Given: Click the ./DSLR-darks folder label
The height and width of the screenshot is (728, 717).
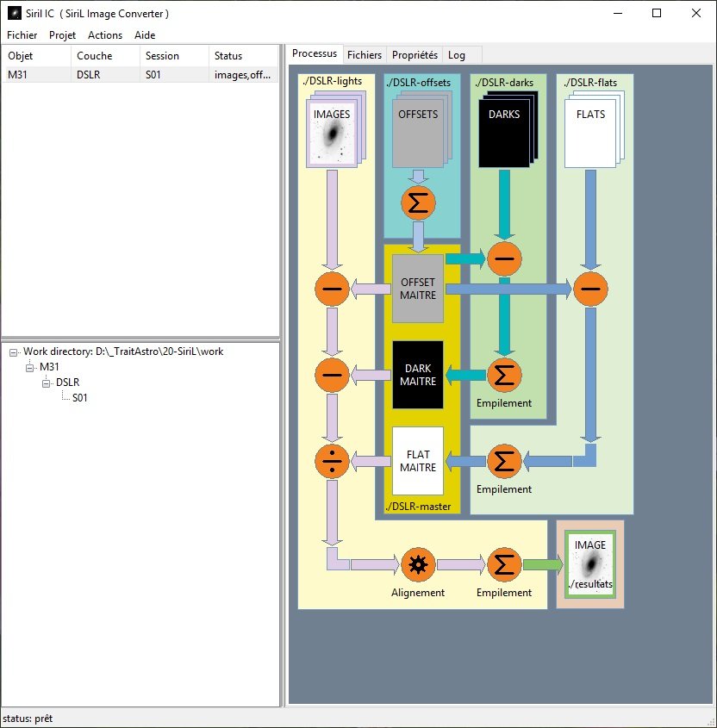Looking at the screenshot, I should [504, 83].
